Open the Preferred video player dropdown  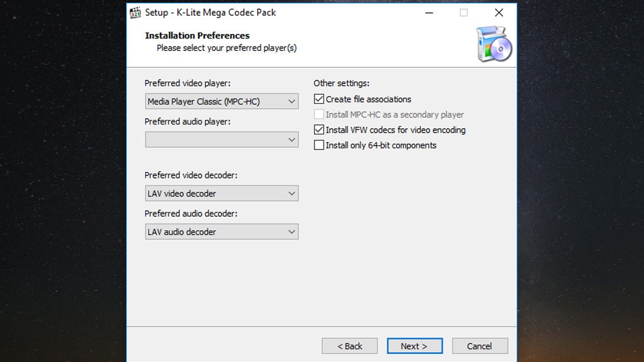tap(222, 101)
